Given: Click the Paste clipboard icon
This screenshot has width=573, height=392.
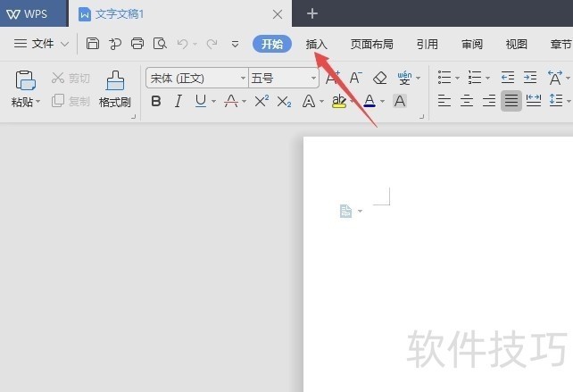Looking at the screenshot, I should pyautogui.click(x=25, y=80).
